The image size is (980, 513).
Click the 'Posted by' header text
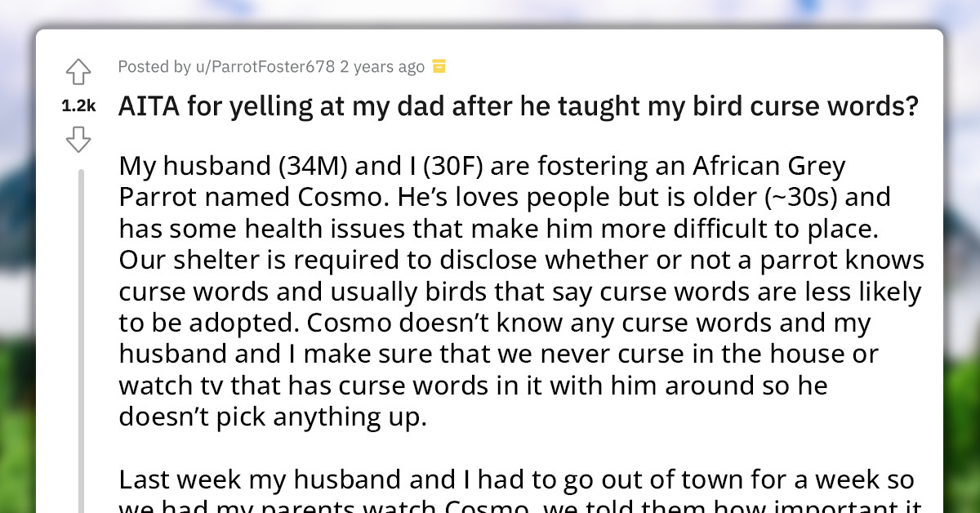click(154, 66)
